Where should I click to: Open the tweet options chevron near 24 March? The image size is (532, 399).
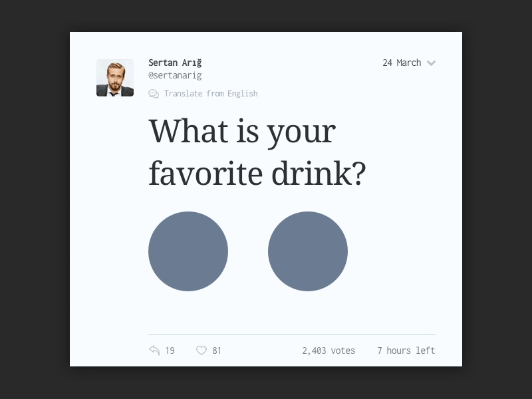(431, 63)
